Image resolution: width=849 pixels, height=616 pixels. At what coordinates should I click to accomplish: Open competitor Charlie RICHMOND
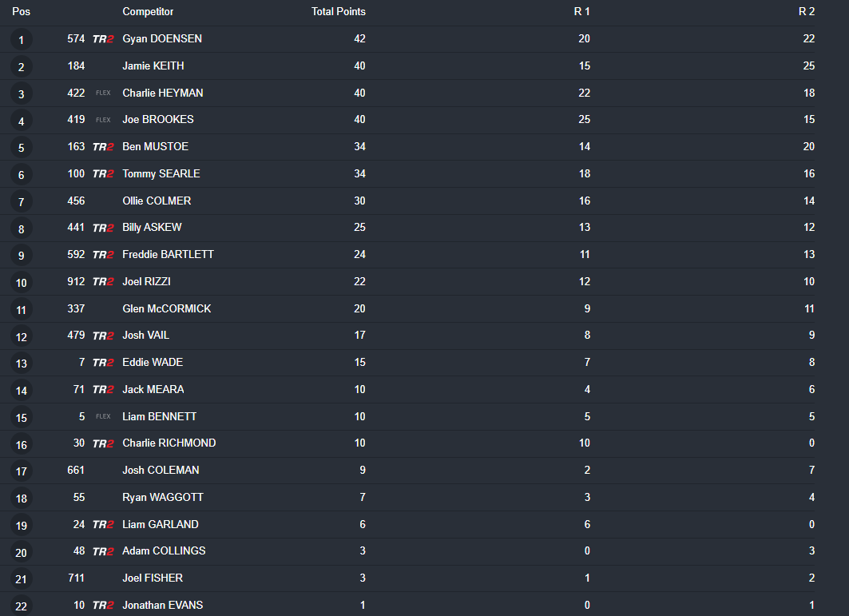tap(169, 443)
